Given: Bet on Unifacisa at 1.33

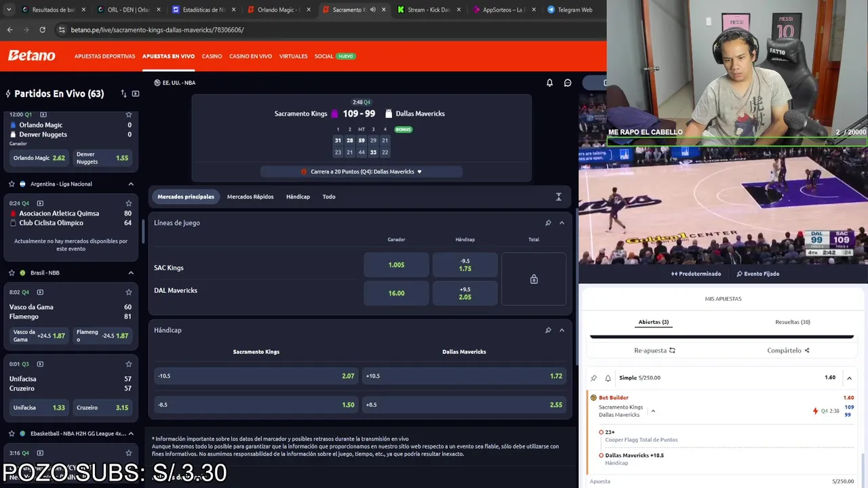Looking at the screenshot, I should (x=39, y=407).
